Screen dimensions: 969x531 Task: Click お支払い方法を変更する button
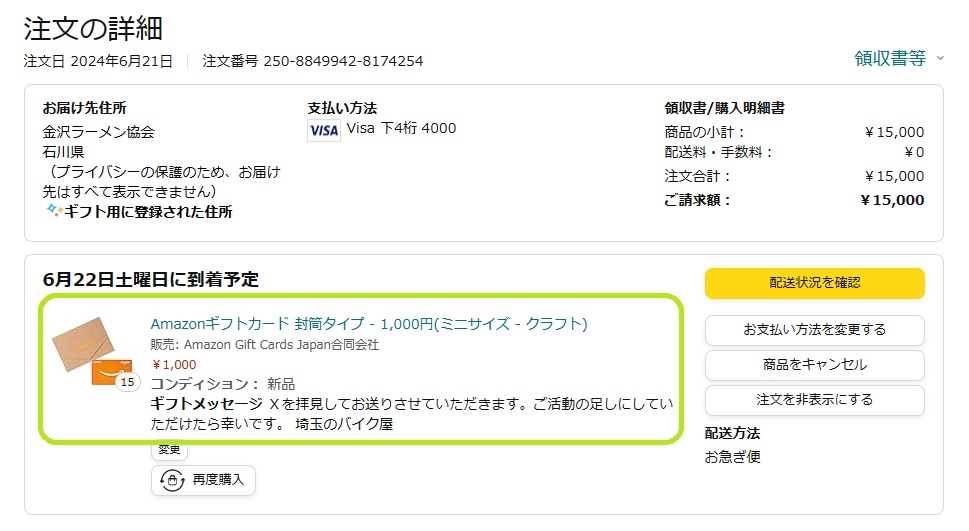coord(815,329)
